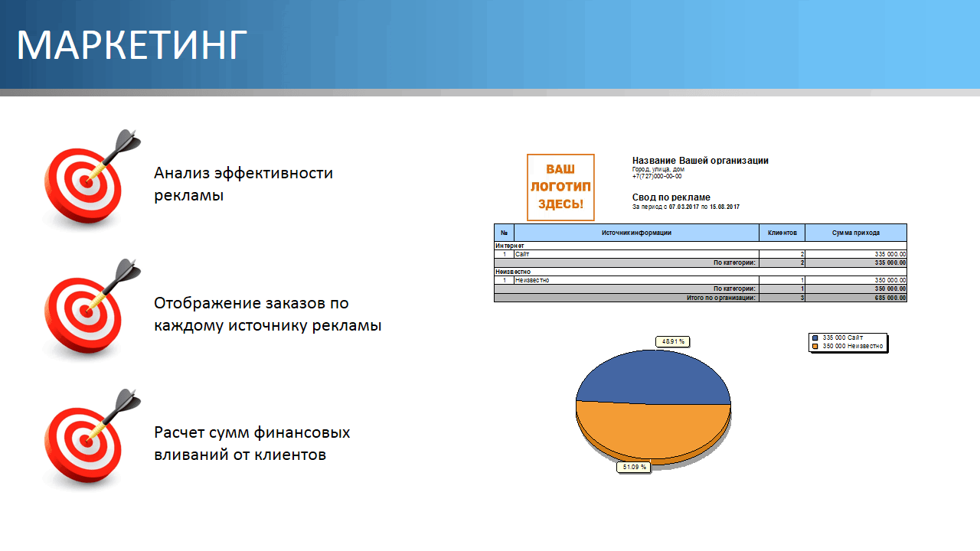
Task: Click the "Город, улица, дом" address line
Action: pos(658,169)
